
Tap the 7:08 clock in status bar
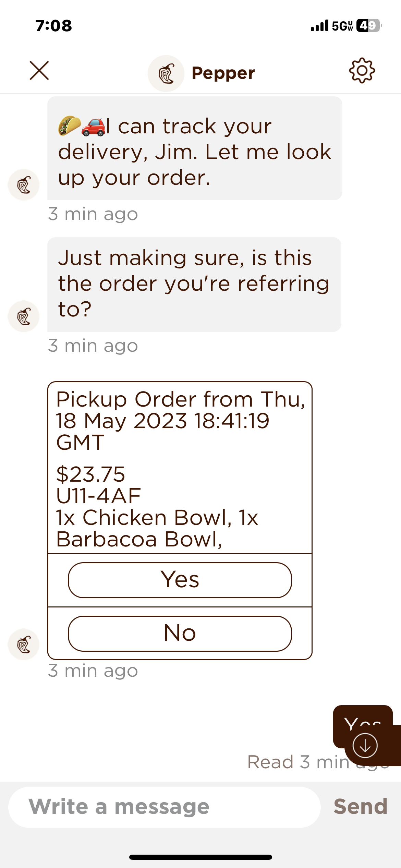[x=54, y=26]
